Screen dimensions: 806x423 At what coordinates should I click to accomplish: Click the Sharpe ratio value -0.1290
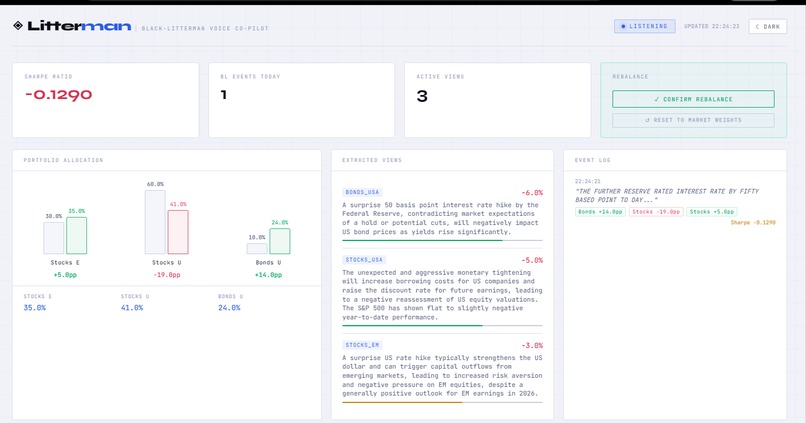(x=59, y=95)
